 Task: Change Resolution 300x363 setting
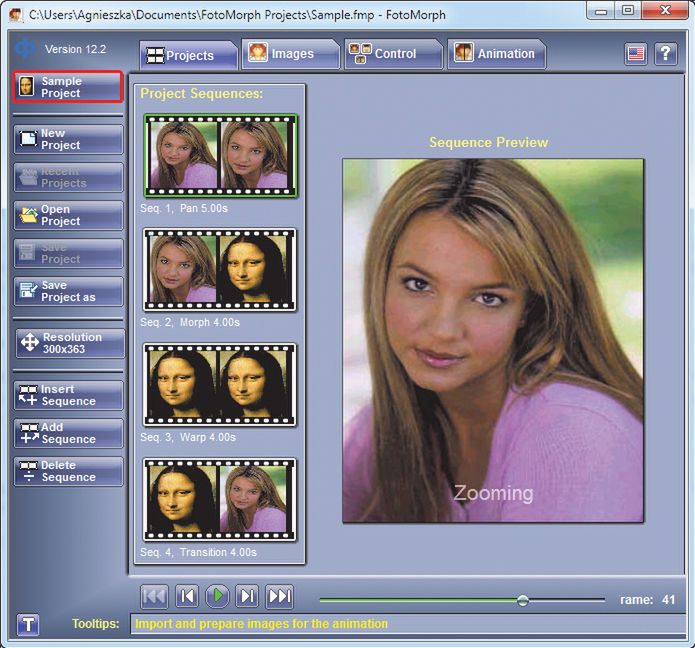point(70,344)
